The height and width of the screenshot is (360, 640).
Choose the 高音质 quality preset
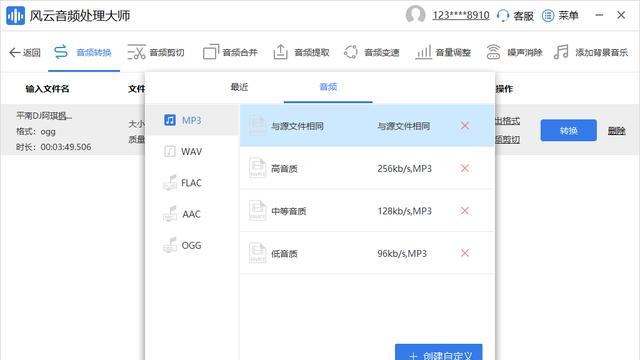367,168
